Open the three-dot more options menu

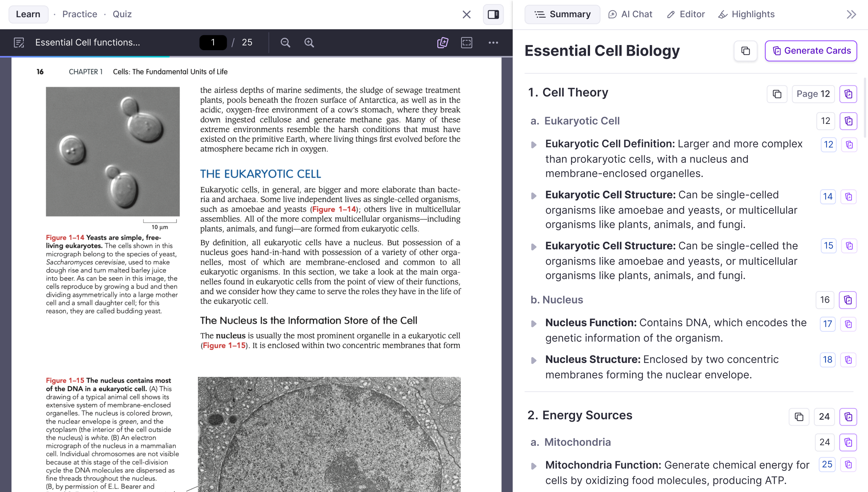(x=493, y=43)
